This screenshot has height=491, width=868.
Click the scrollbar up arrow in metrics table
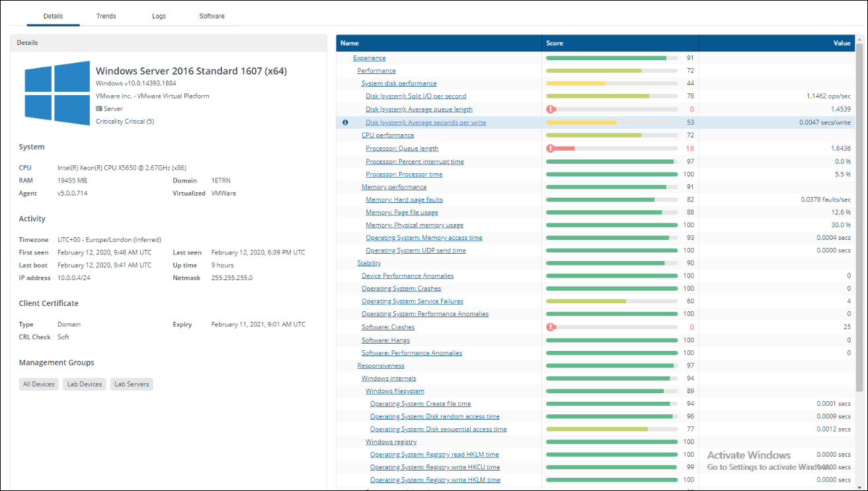pyautogui.click(x=859, y=40)
